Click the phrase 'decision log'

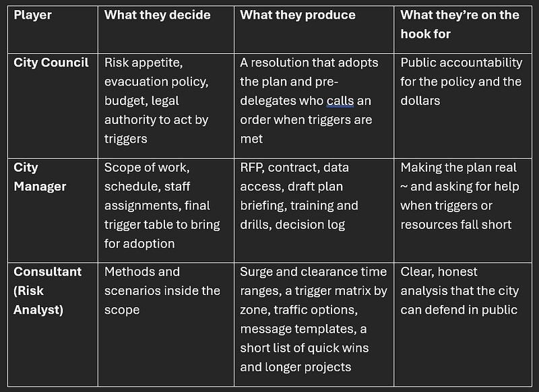click(x=310, y=224)
